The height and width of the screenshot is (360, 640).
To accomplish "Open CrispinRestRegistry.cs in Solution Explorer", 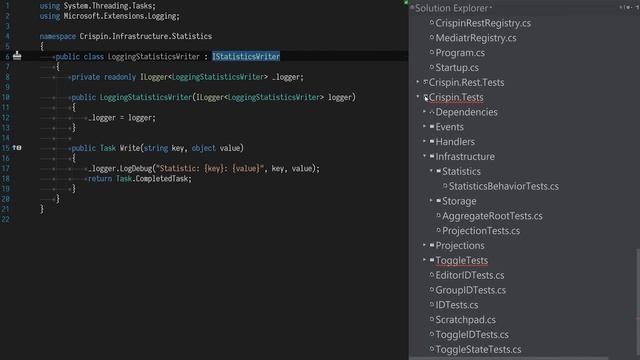I will pyautogui.click(x=483, y=23).
